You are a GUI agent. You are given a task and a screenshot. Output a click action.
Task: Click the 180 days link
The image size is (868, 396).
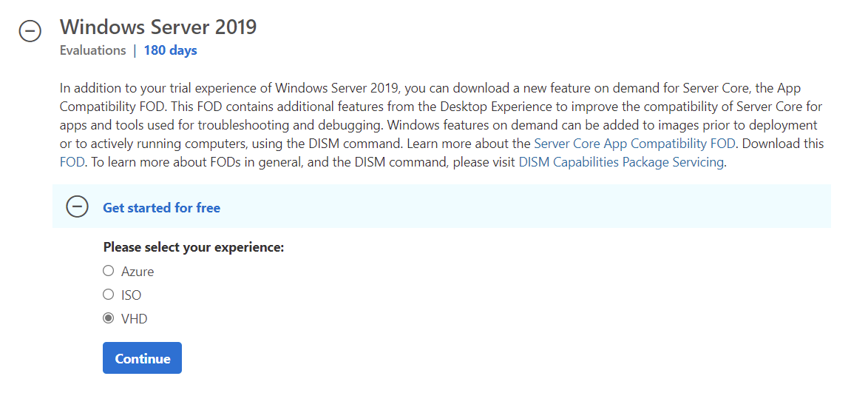coord(170,50)
